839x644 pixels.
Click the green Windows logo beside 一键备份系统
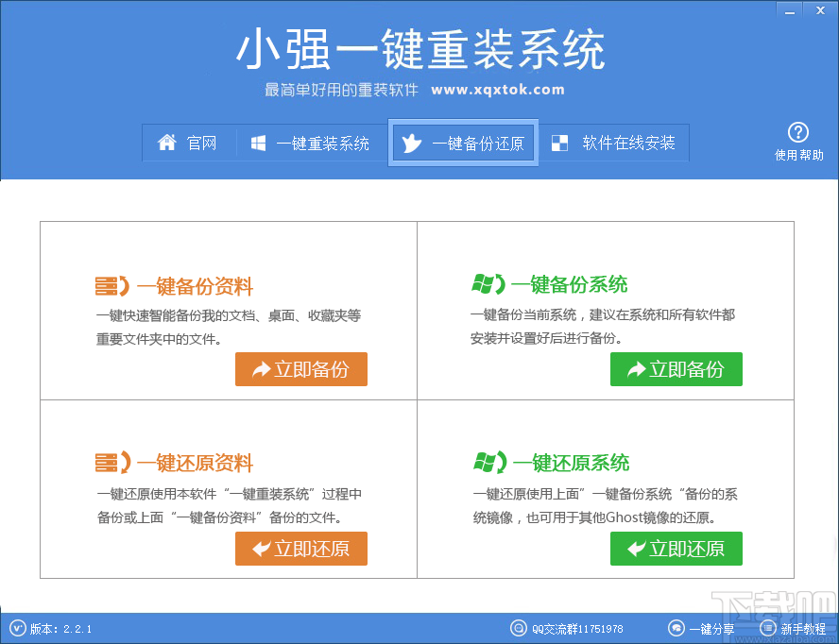point(482,283)
